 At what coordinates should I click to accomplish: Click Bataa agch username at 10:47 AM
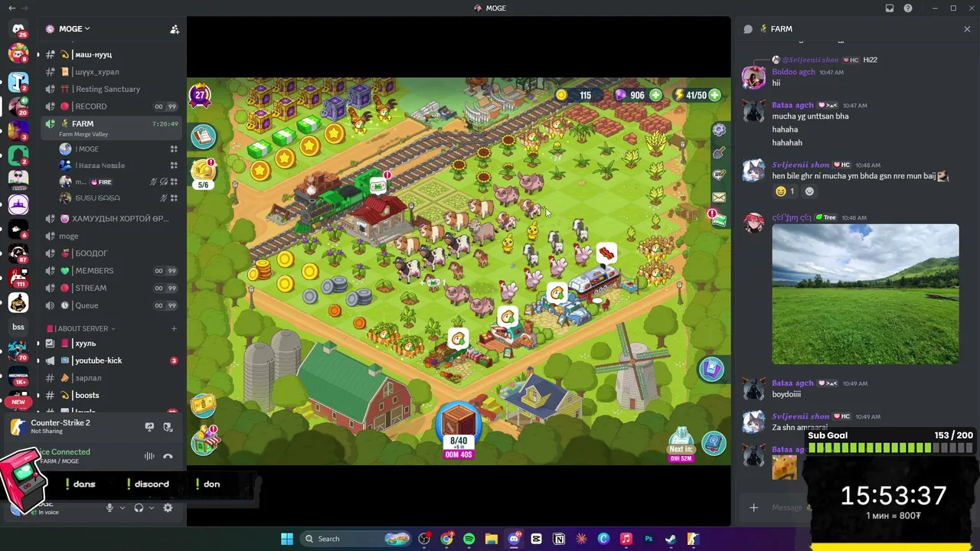(x=792, y=105)
